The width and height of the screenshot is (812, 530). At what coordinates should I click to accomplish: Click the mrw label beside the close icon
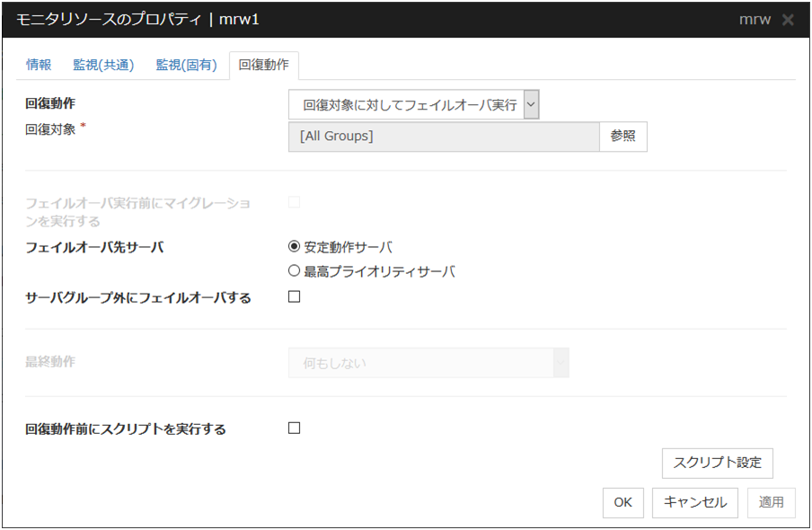point(754,20)
